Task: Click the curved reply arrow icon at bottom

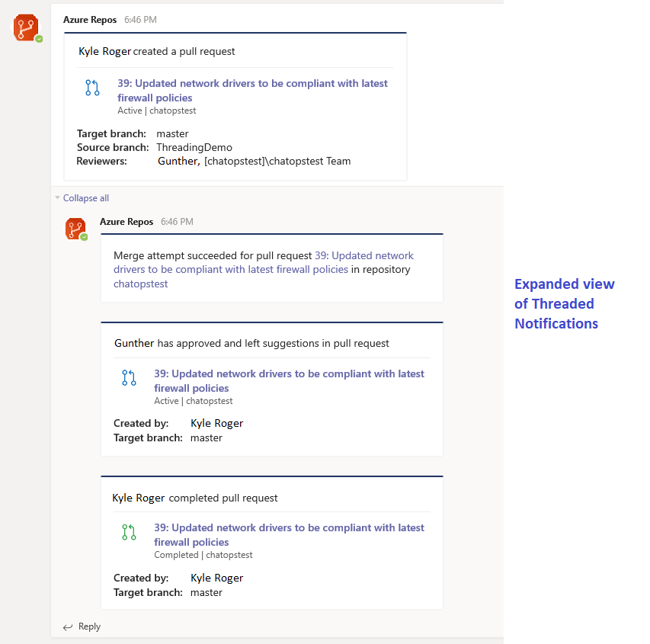Action: 67,626
